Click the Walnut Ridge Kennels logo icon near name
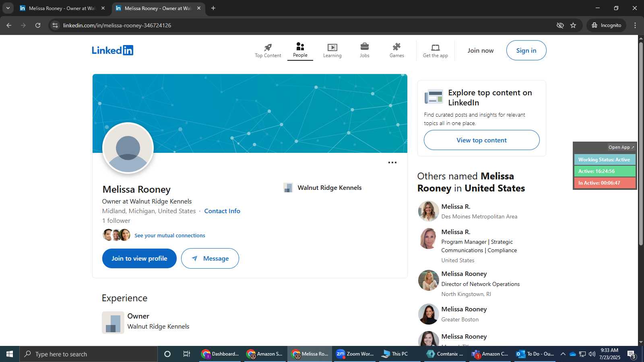 [x=288, y=187]
